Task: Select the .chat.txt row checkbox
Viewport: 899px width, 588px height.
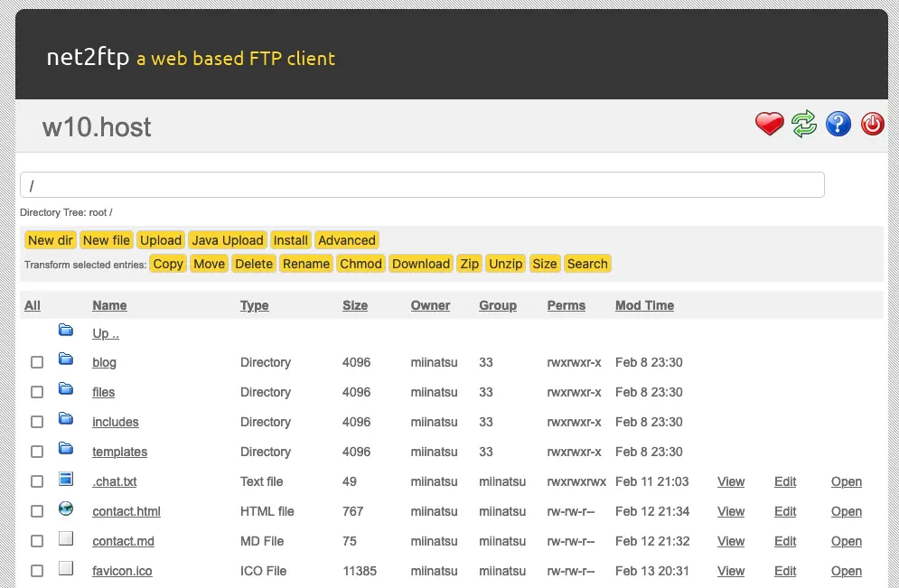Action: point(37,481)
